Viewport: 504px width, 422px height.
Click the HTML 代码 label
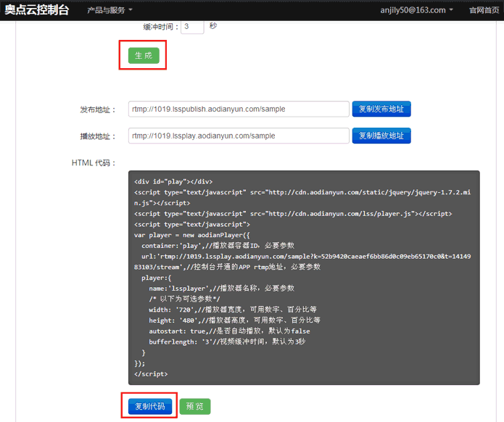click(x=94, y=163)
